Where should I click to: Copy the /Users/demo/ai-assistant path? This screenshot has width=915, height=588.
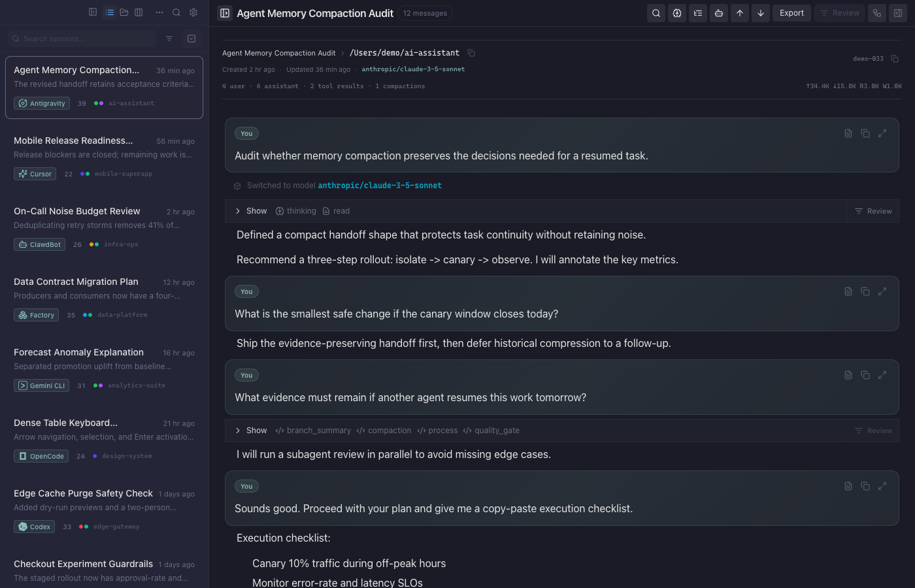pos(471,53)
